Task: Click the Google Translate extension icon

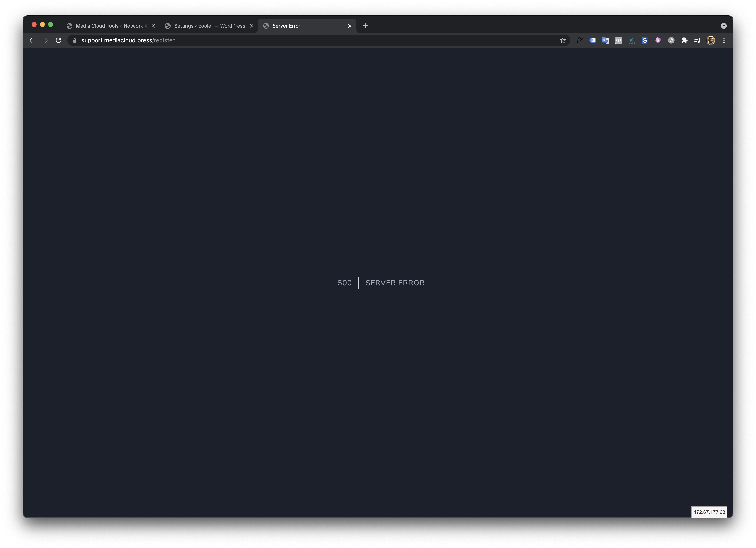Action: 605,40
